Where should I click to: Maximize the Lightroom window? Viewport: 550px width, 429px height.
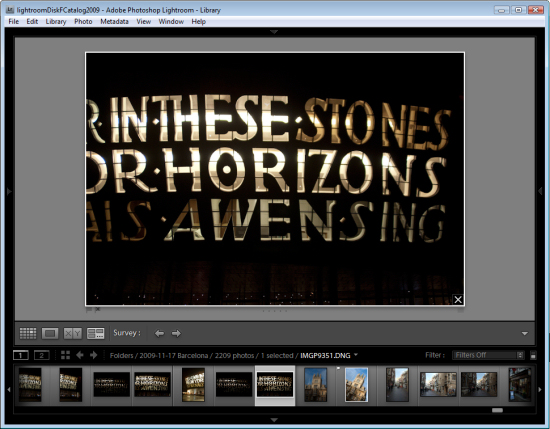click(518, 10)
